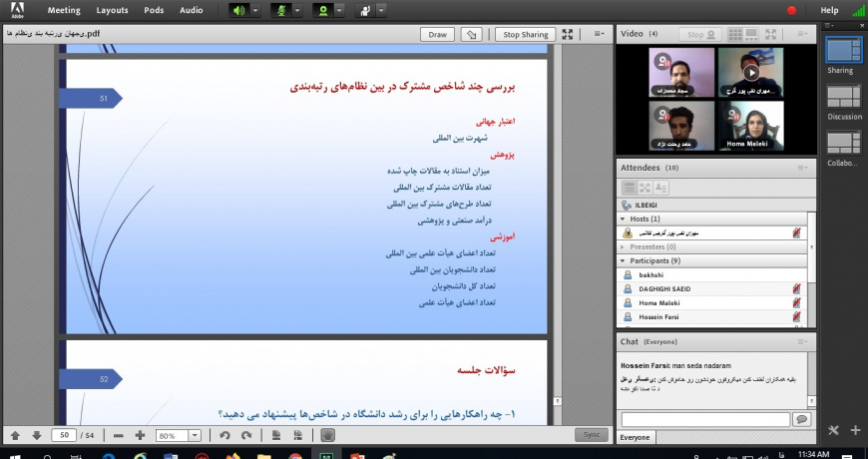
Task: Click the page number field showing 50
Action: coord(64,435)
